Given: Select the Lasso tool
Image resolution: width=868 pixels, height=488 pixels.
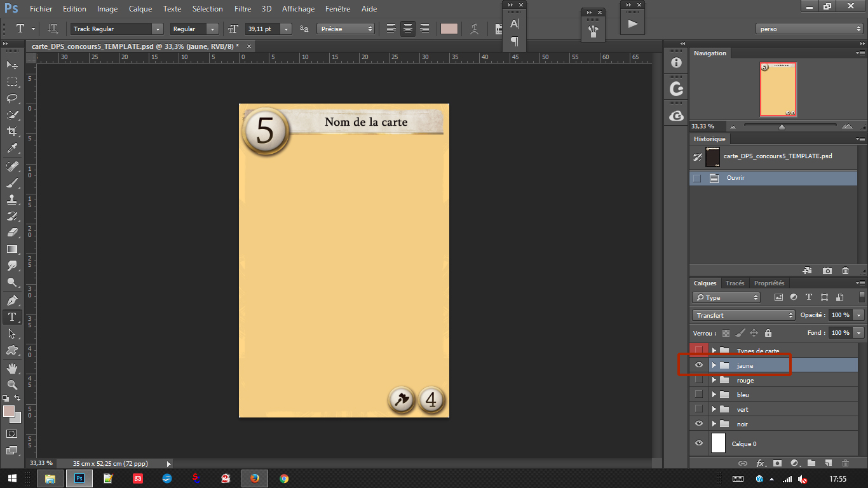Looking at the screenshot, I should pos(12,98).
